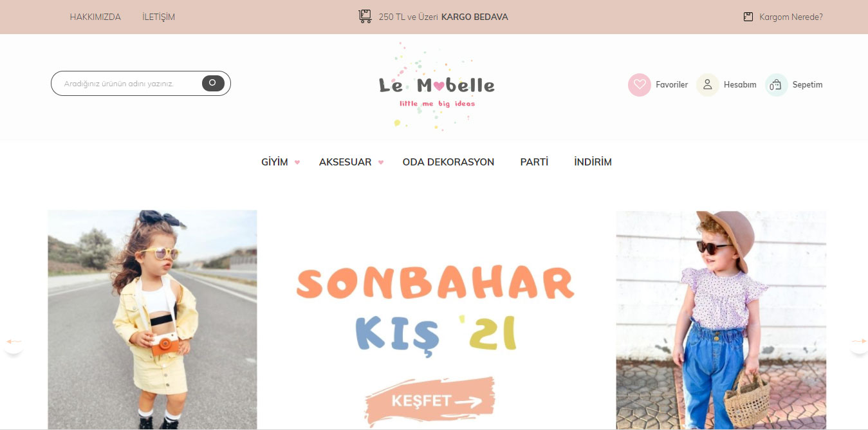
Task: Go to previous slide with left arrow
Action: click(x=14, y=341)
